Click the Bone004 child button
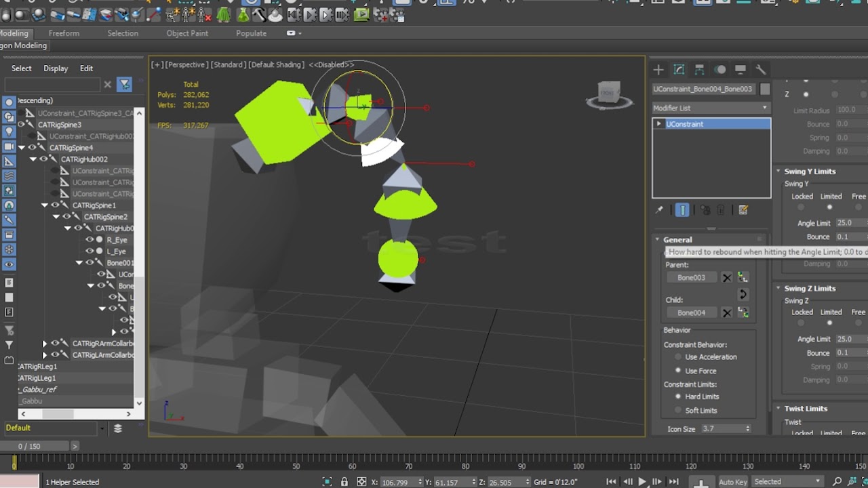The height and width of the screenshot is (488, 868). 691,313
